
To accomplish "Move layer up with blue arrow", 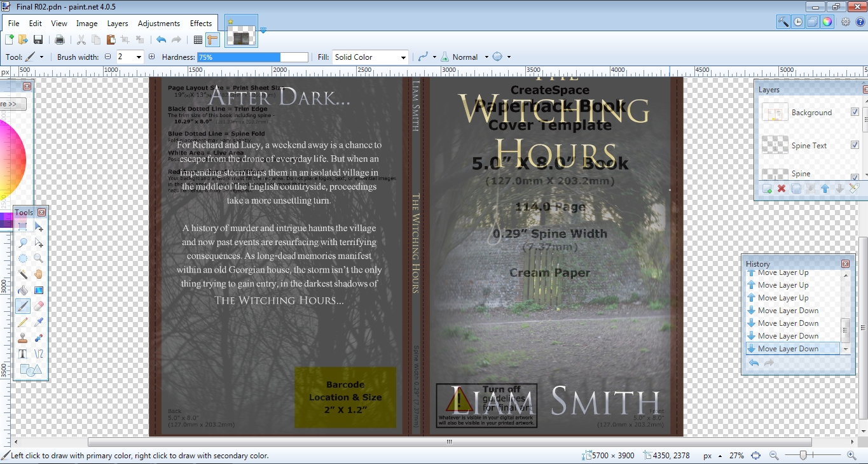I will [825, 188].
